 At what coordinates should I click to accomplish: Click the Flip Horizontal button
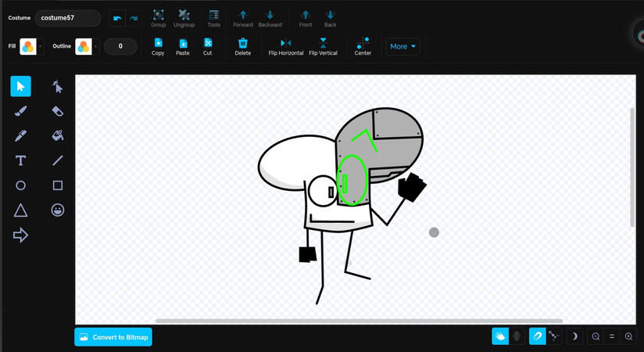click(285, 46)
